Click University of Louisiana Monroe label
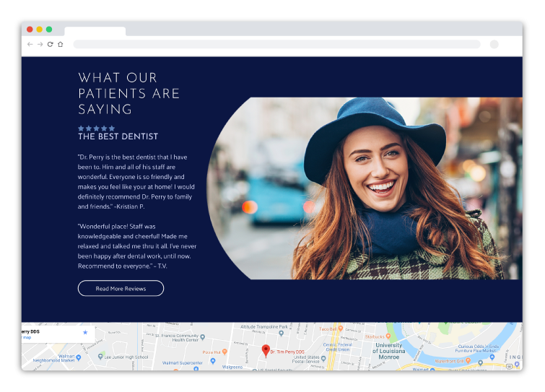545x392 pixels. pos(388,351)
